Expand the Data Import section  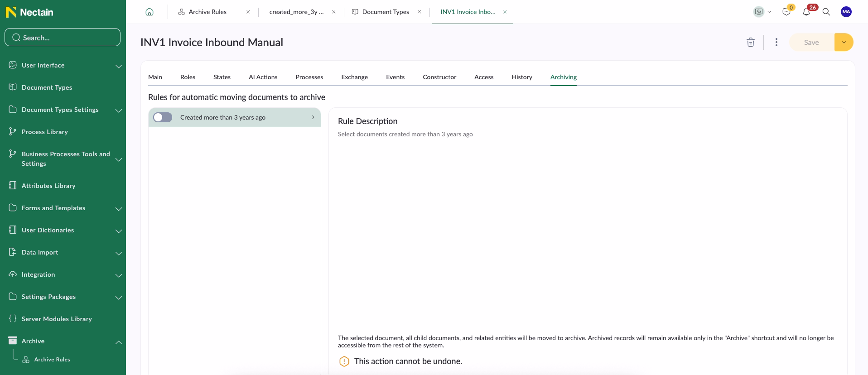(119, 253)
